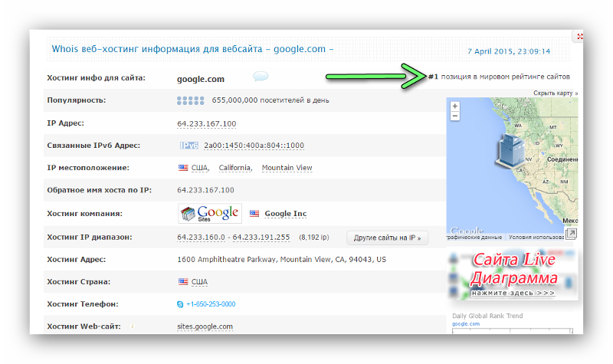The image size is (613, 364).
Task: Click range start 64.233.160.0
Action: click(x=201, y=238)
